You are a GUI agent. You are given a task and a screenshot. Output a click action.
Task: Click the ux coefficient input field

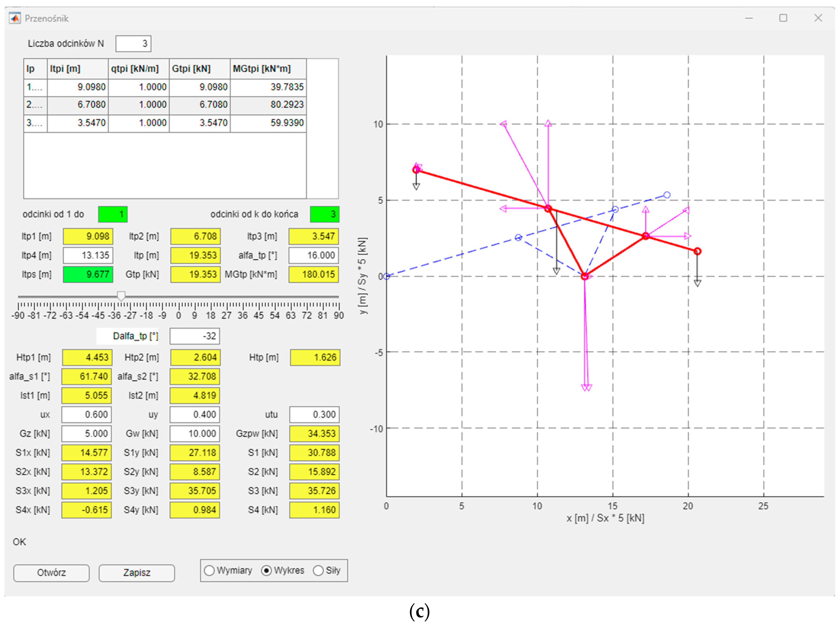coord(87,415)
